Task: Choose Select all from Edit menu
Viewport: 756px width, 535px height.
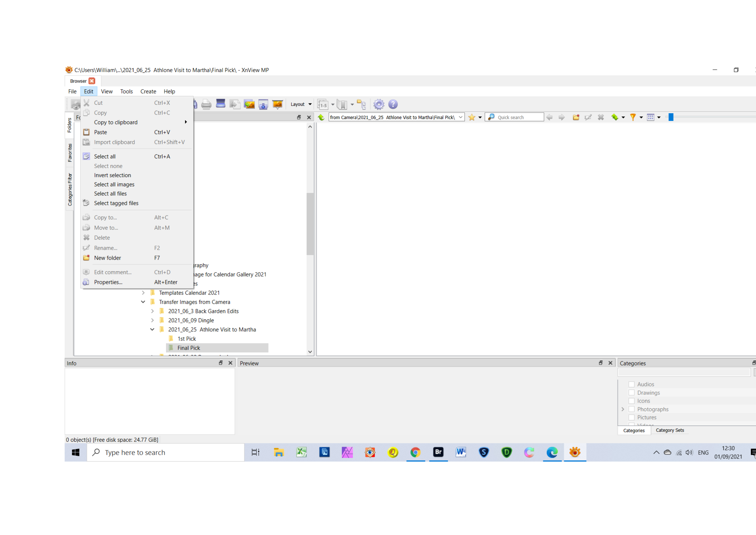Action: (105, 156)
